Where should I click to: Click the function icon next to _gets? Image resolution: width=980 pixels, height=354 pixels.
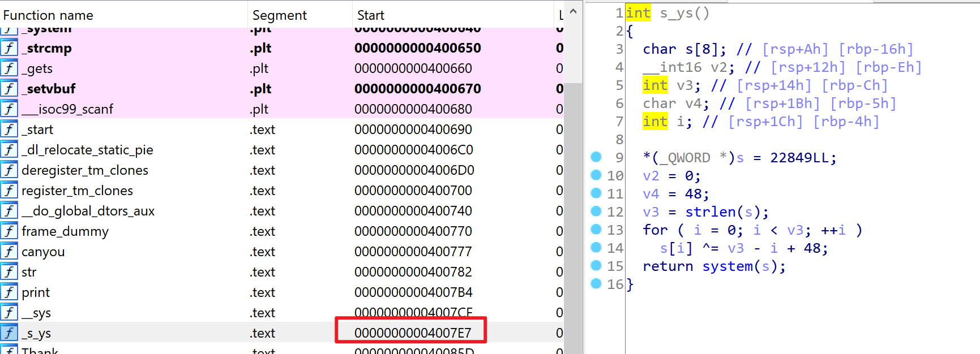pos(9,68)
